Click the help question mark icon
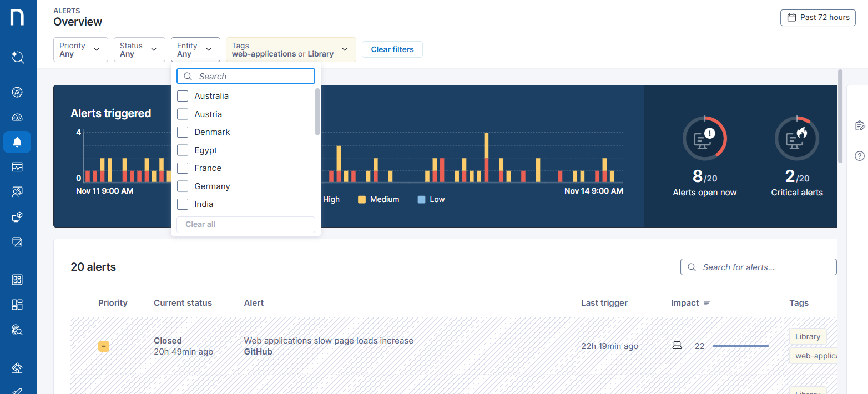Image resolution: width=868 pixels, height=394 pixels. (x=860, y=156)
